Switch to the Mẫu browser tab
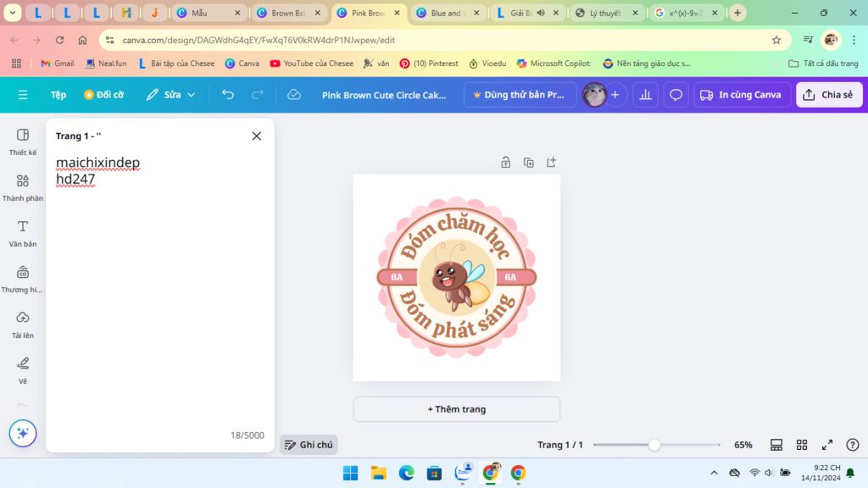Viewport: 868px width, 488px height. click(x=209, y=13)
